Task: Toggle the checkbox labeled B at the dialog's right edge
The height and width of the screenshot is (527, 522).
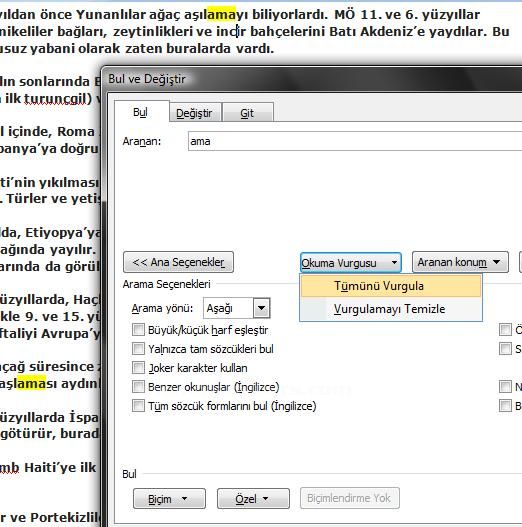Action: click(505, 406)
